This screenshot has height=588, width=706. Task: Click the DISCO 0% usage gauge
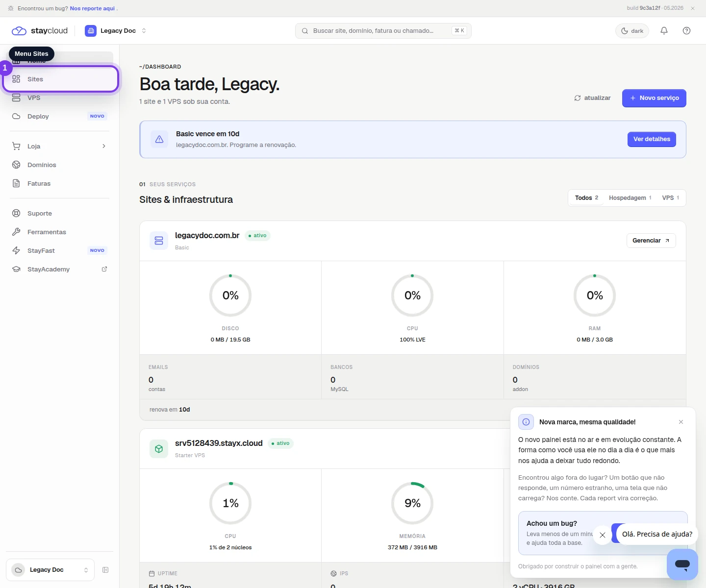pyautogui.click(x=230, y=295)
